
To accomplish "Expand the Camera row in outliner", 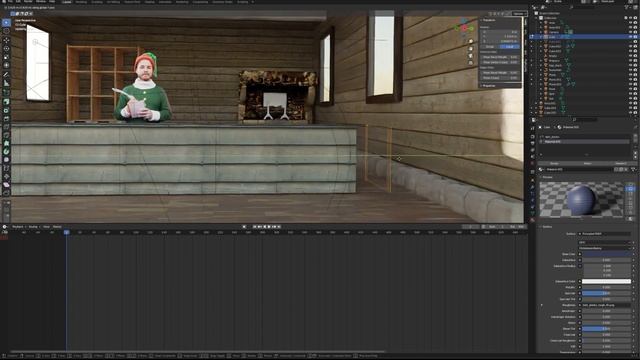I will (x=541, y=32).
